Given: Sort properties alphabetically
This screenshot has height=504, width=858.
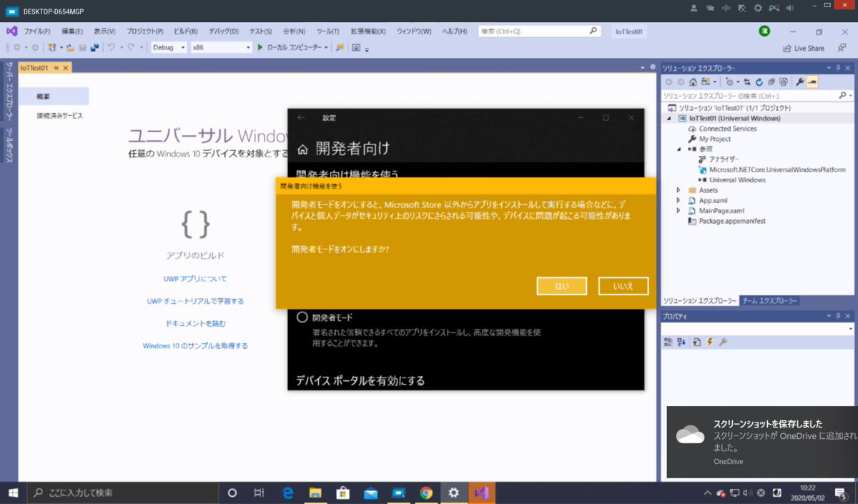Looking at the screenshot, I should [679, 342].
